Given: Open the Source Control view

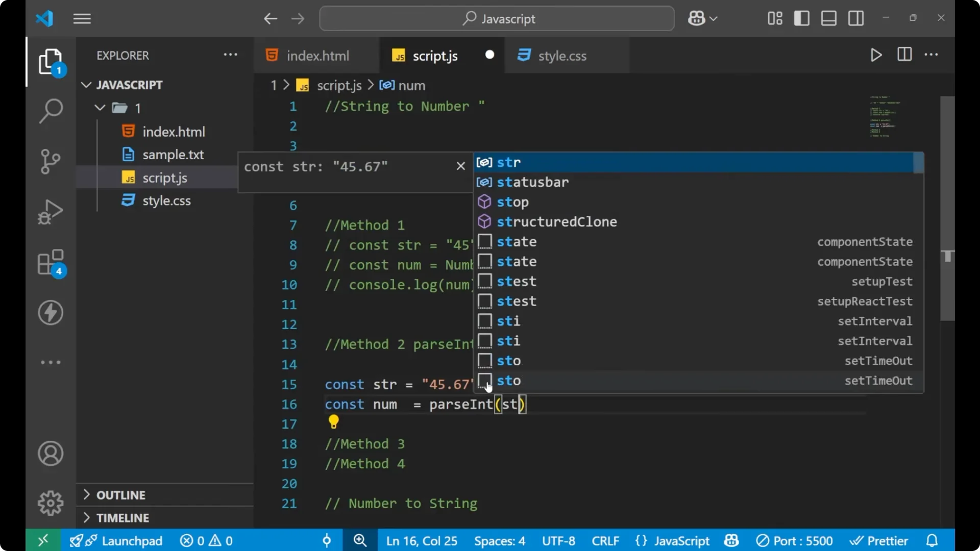Looking at the screenshot, I should [x=50, y=161].
